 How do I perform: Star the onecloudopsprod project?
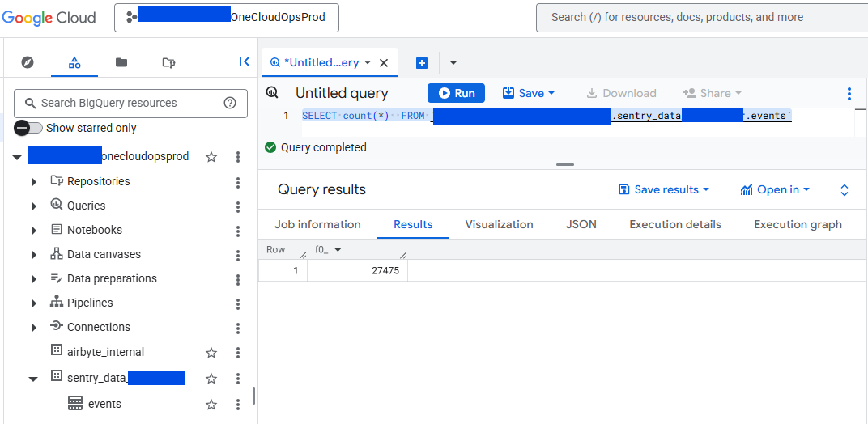point(211,157)
